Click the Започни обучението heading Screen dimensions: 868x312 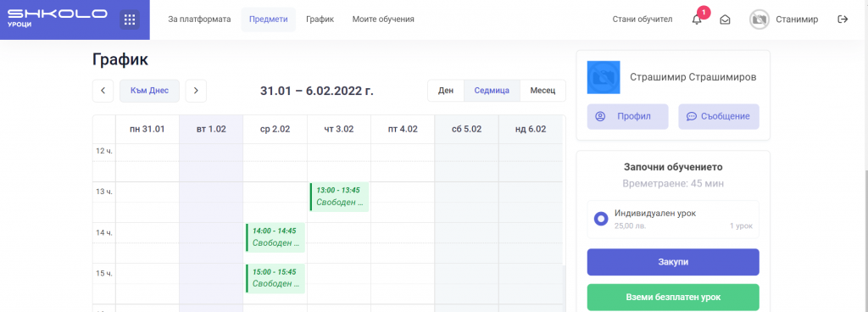(673, 167)
